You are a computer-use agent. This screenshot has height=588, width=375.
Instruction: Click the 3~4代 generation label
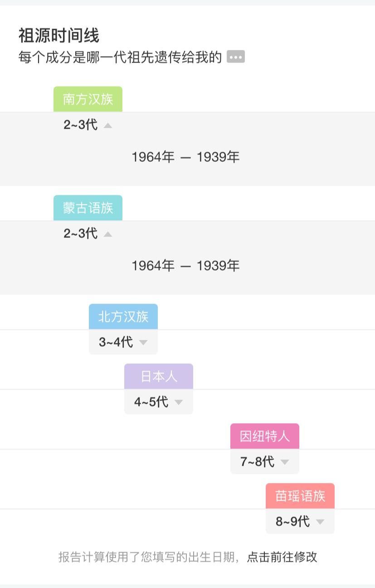pos(116,342)
